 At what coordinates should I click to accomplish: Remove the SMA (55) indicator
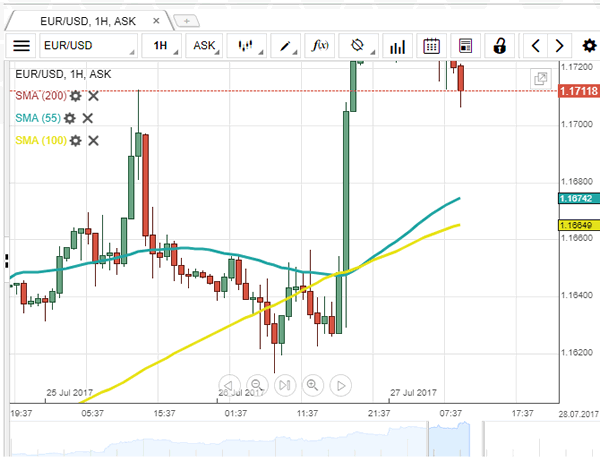coord(88,118)
